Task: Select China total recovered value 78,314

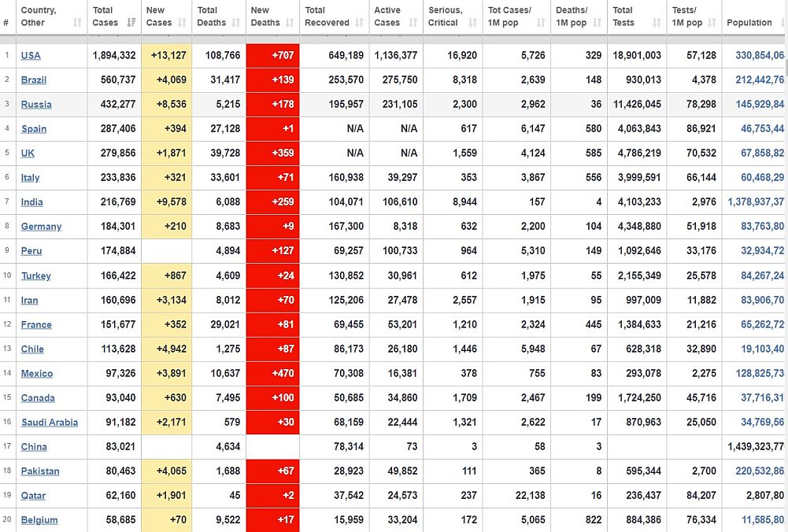Action: point(349,446)
